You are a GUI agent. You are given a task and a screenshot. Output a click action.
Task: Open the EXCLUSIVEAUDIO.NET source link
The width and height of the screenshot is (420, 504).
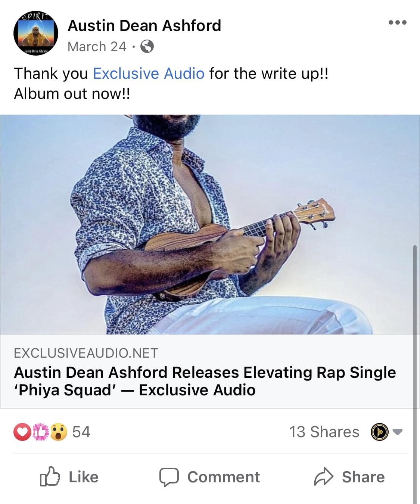86,353
